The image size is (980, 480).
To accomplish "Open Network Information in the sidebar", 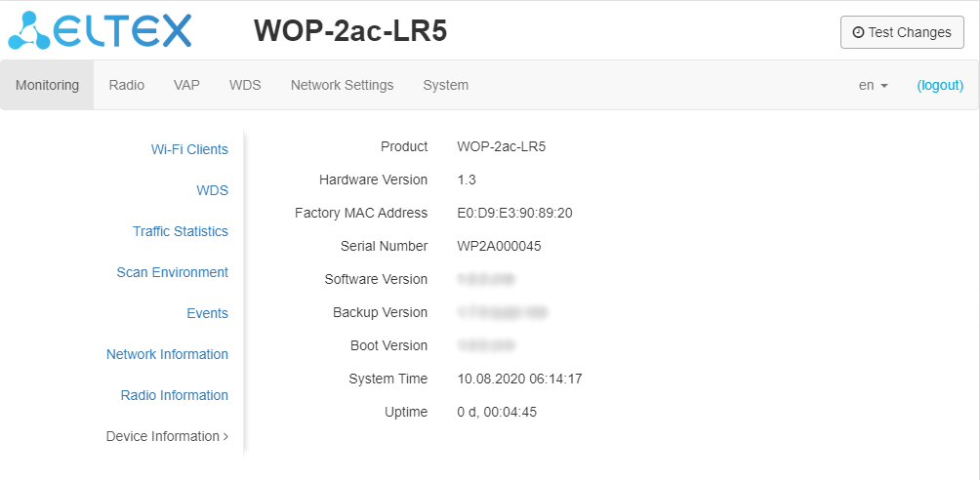I will tap(167, 354).
